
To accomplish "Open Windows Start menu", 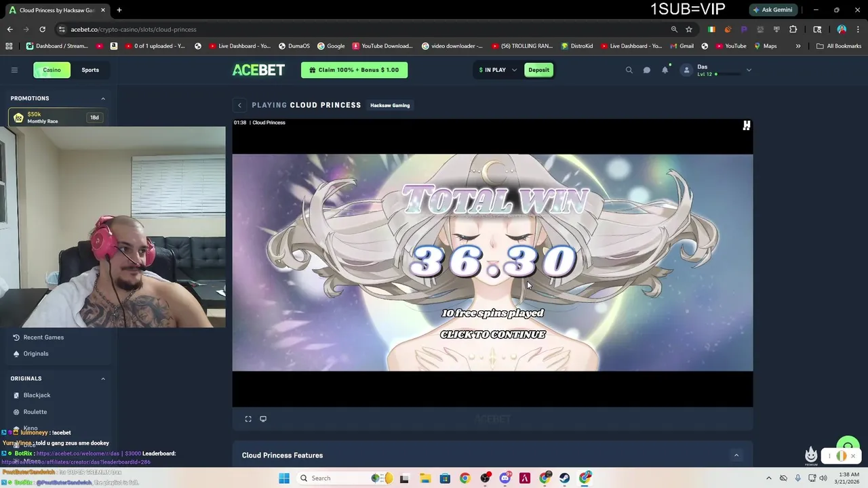I will click(284, 478).
